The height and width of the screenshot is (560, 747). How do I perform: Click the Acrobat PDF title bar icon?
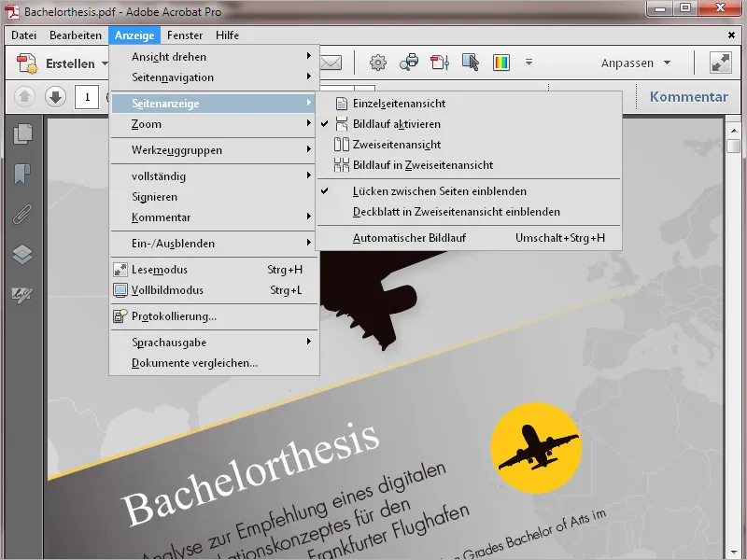tap(12, 11)
